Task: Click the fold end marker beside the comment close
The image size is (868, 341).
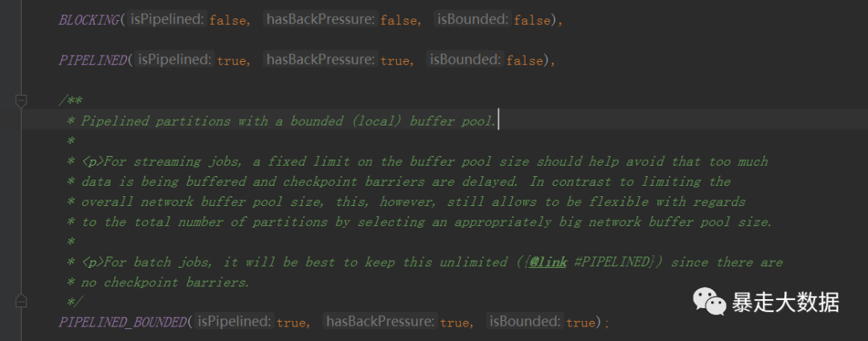Action: (x=22, y=301)
